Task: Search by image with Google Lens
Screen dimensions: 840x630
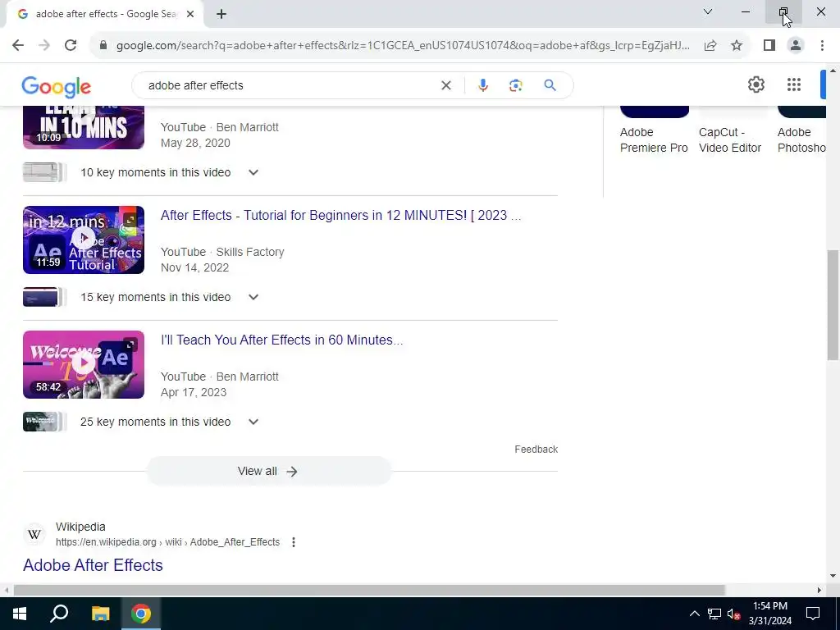Action: 515,85
